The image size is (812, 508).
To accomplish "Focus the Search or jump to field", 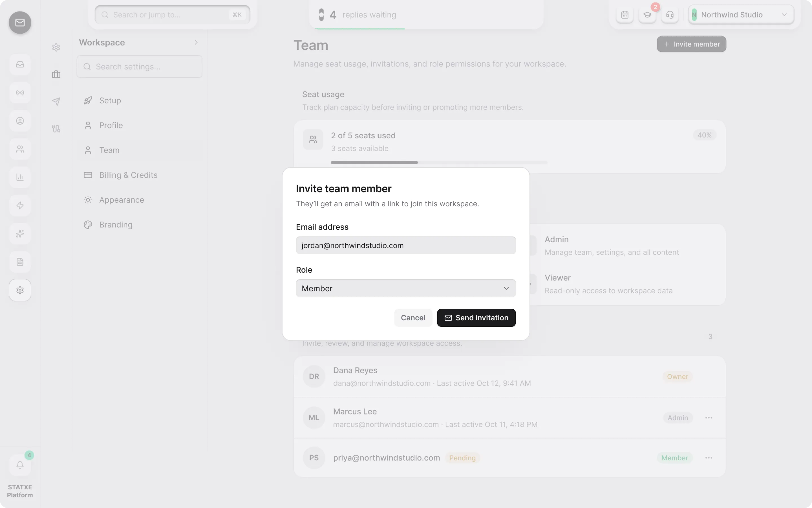I will point(173,15).
